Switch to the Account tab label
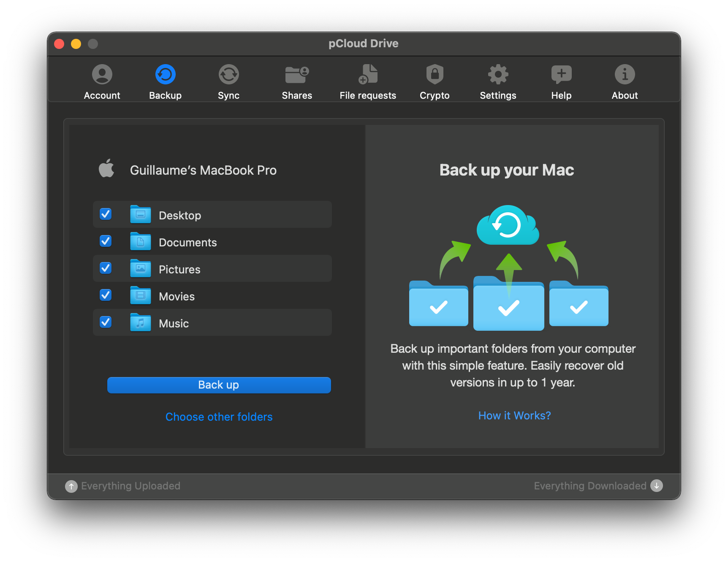Screen dimensions: 728x562 tap(102, 96)
